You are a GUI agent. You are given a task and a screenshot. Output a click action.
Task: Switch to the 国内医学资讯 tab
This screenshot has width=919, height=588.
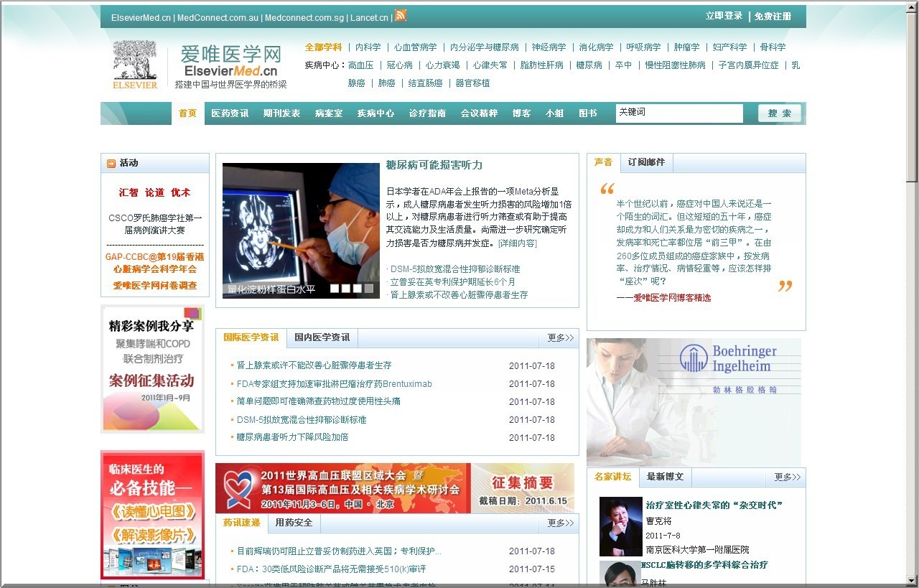(322, 337)
